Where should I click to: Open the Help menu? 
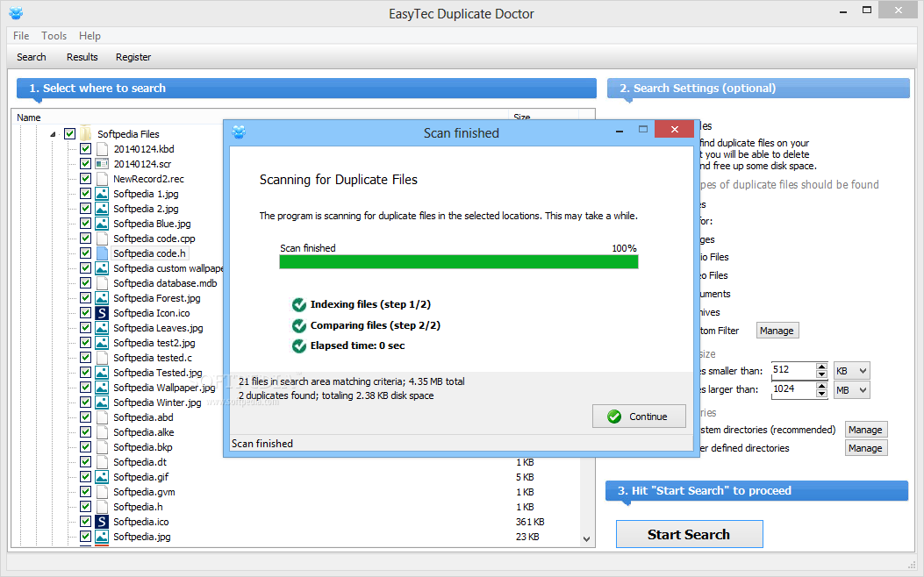click(x=90, y=36)
